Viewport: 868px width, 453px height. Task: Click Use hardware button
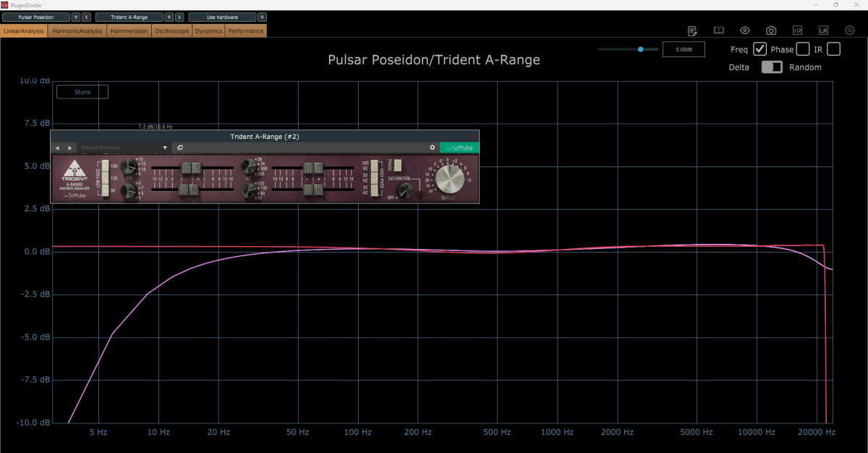tap(221, 17)
